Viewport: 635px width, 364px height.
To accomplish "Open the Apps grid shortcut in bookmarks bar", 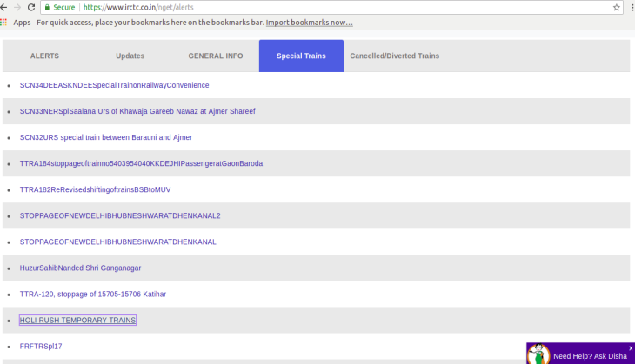I will 3,23.
